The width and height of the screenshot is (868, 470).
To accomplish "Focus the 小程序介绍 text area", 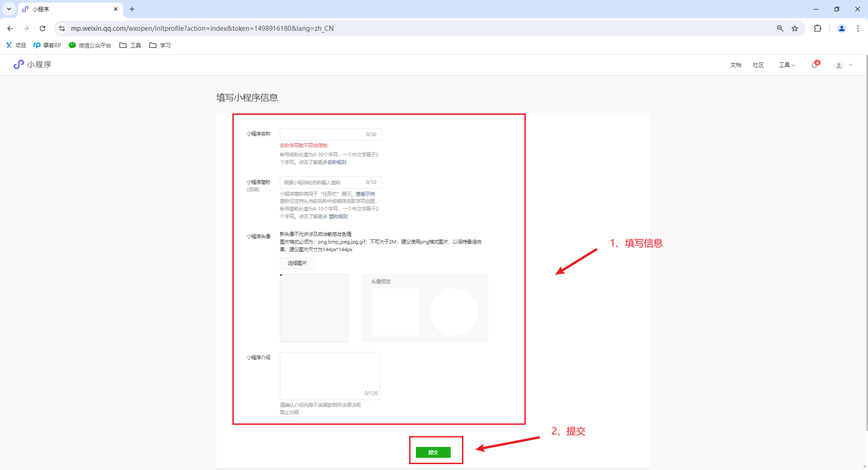I will click(330, 376).
